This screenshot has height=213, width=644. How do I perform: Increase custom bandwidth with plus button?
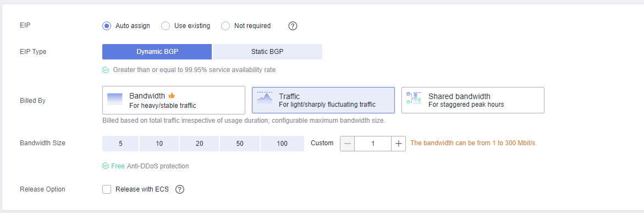click(398, 144)
